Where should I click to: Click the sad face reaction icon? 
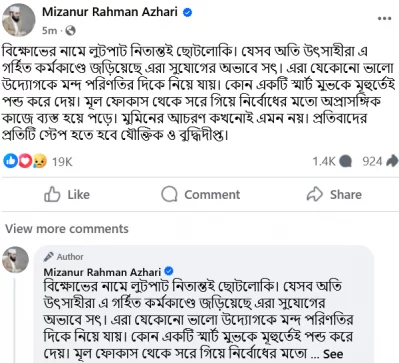(x=39, y=161)
